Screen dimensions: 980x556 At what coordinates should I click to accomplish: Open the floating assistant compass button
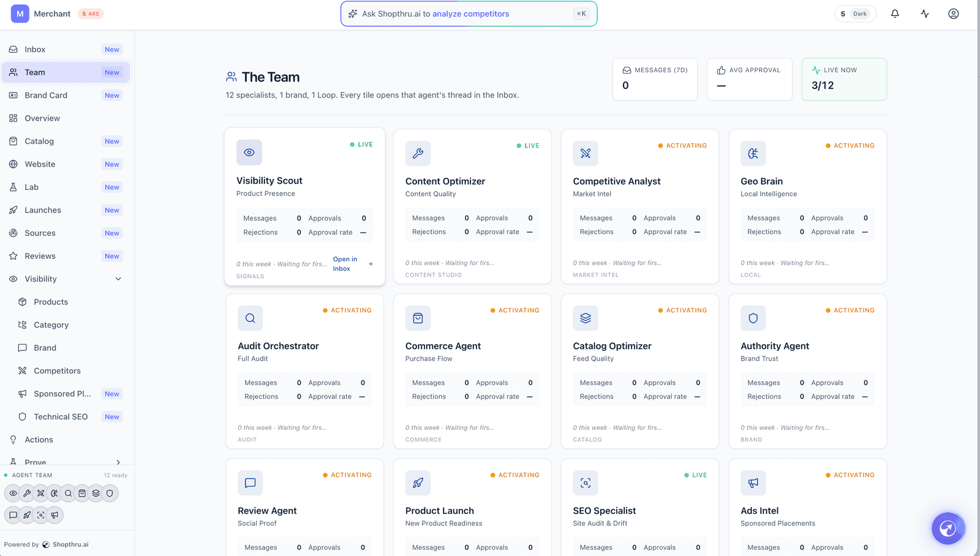click(x=948, y=528)
